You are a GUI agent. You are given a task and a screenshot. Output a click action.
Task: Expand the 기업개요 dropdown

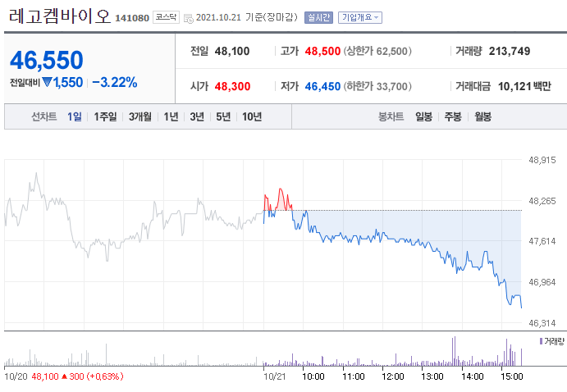coord(359,17)
